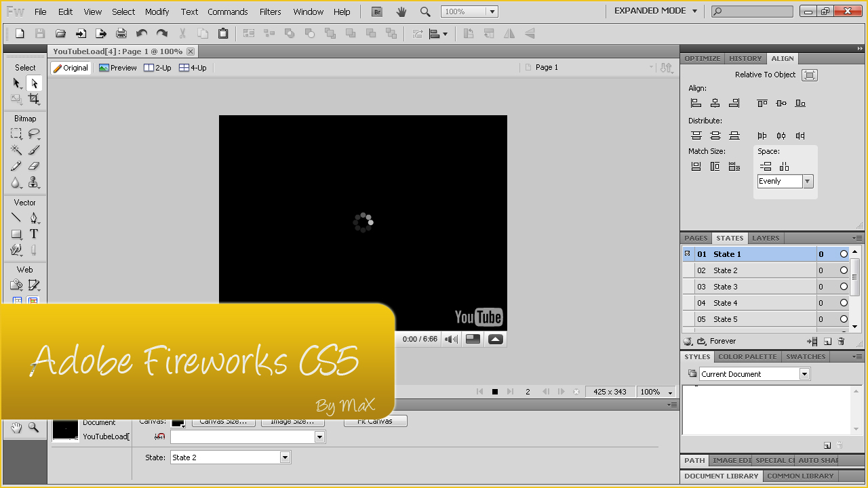The image size is (868, 488).
Task: Open the Modify menu
Action: click(157, 12)
